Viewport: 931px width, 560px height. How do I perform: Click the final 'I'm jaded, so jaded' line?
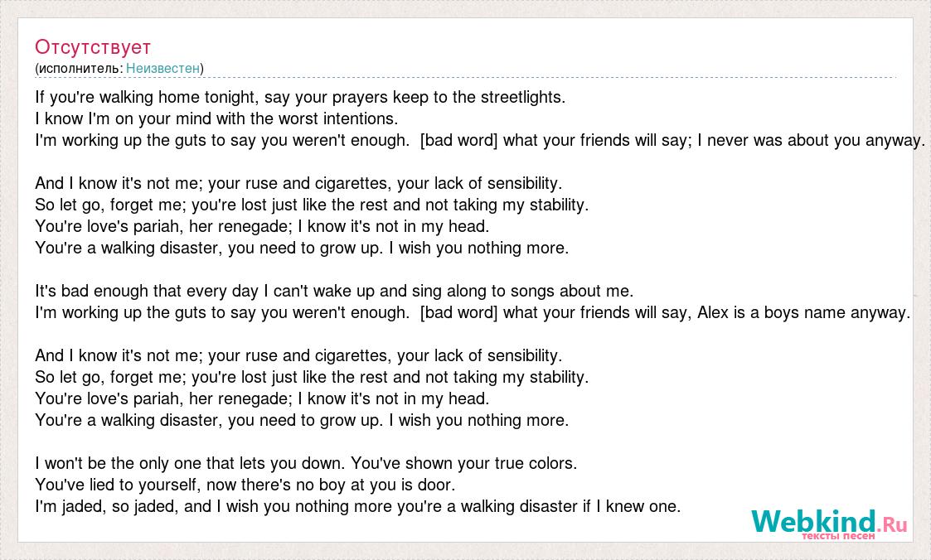[x=357, y=507]
